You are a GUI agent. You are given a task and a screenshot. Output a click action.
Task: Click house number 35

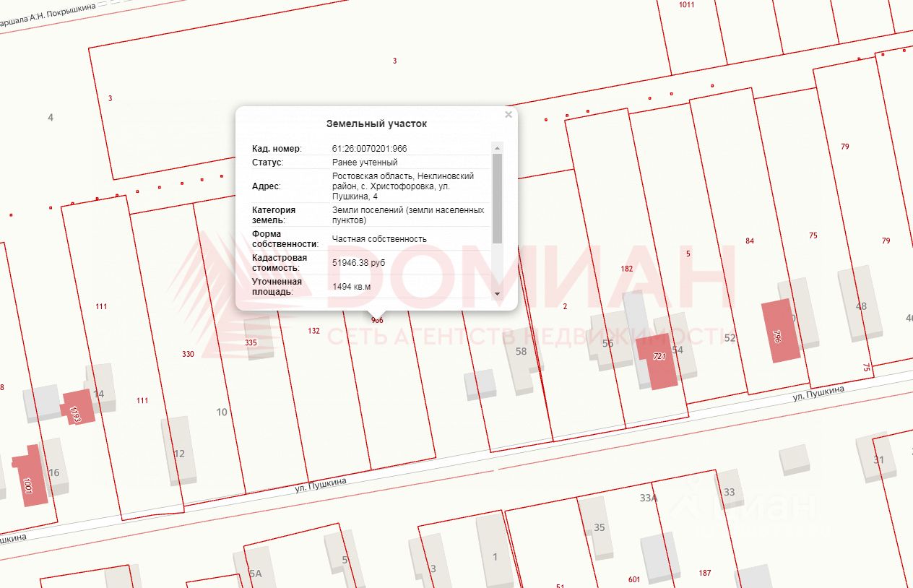(600, 528)
